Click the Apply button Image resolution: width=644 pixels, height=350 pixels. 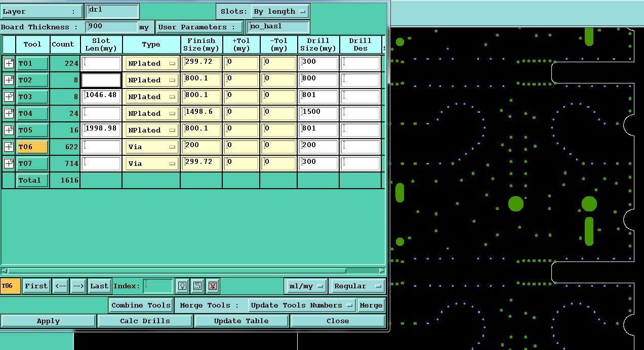tap(48, 321)
